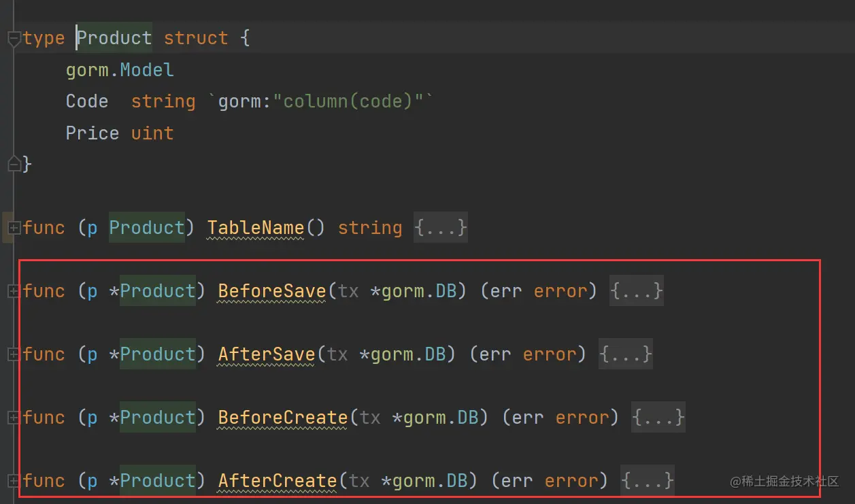Unfold the {...} body of BeforeSave
The height and width of the screenshot is (504, 855).
[636, 291]
